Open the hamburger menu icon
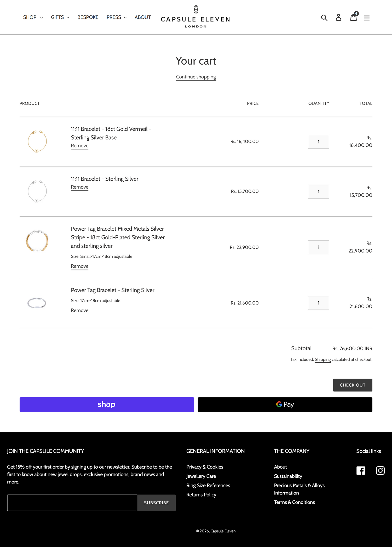The width and height of the screenshot is (392, 547). pyautogui.click(x=367, y=18)
